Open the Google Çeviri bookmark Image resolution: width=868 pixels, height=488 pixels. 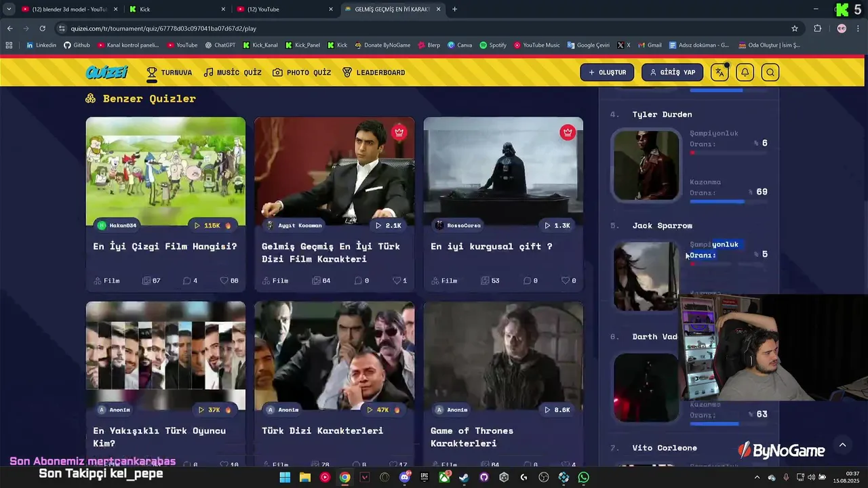[588, 45]
